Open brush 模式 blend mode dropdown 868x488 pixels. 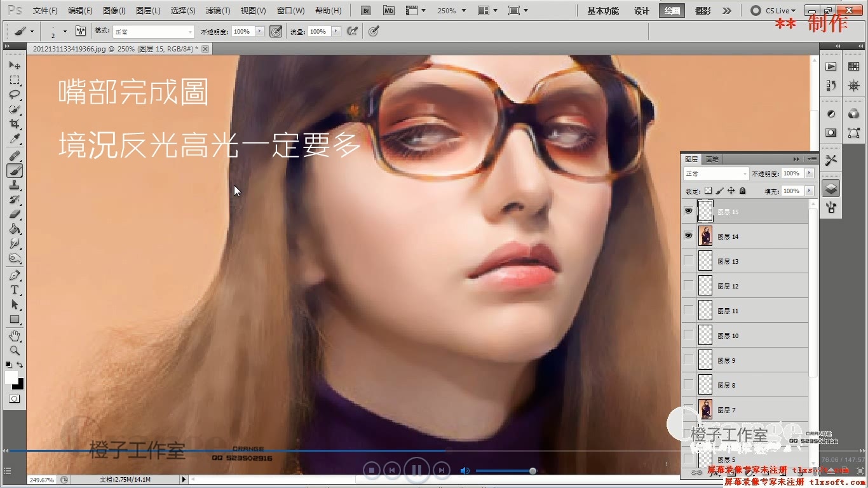[x=153, y=31]
